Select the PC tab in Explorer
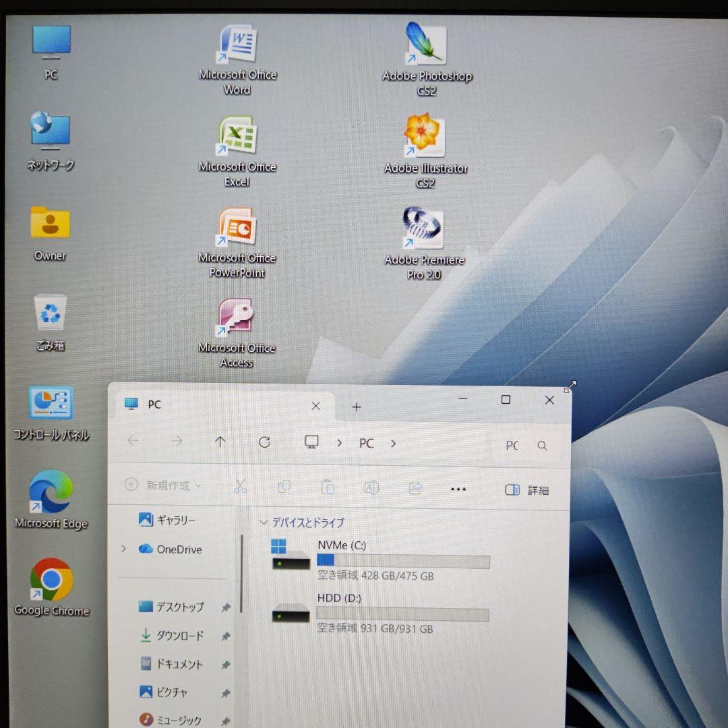 pos(223,405)
